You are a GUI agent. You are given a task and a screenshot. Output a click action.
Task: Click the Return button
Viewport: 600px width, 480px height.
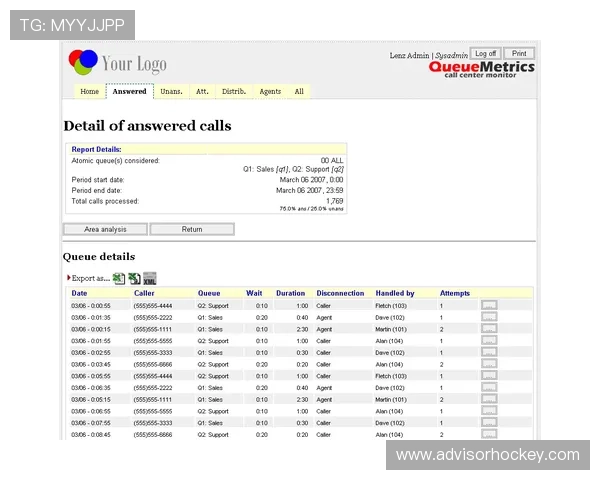(192, 229)
